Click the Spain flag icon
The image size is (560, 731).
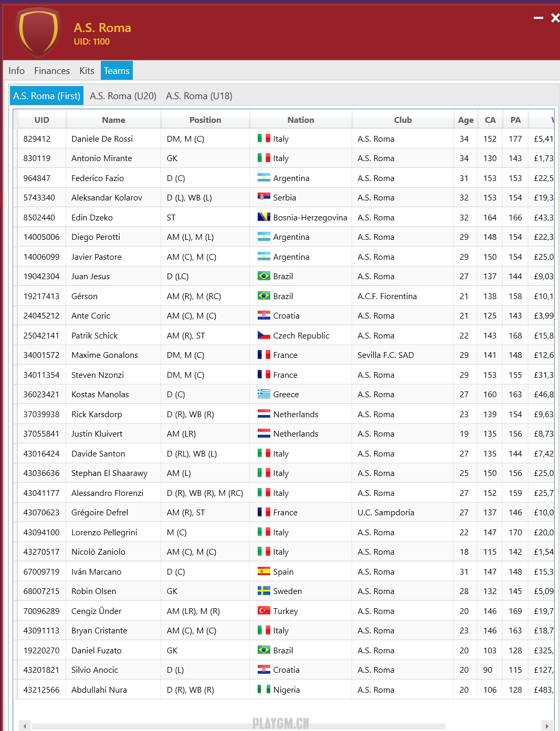(264, 571)
